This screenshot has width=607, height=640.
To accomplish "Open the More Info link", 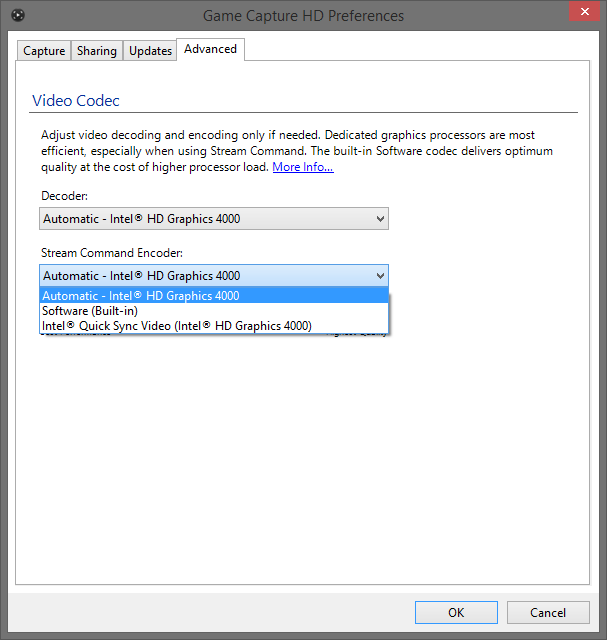I will [303, 167].
